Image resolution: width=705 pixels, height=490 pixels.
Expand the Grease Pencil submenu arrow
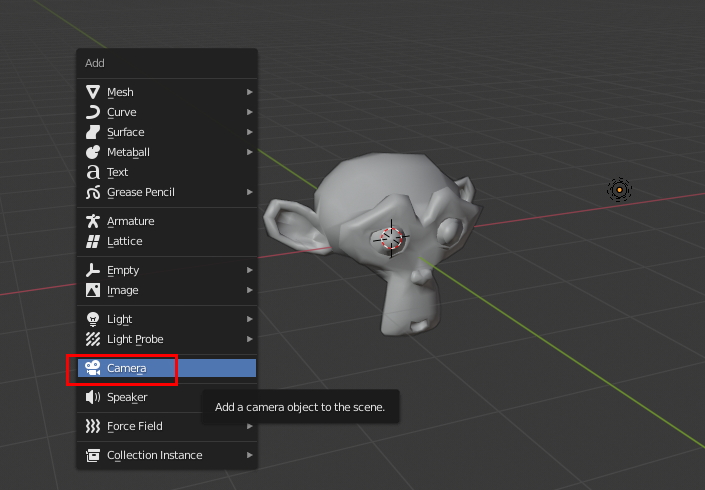click(x=250, y=192)
